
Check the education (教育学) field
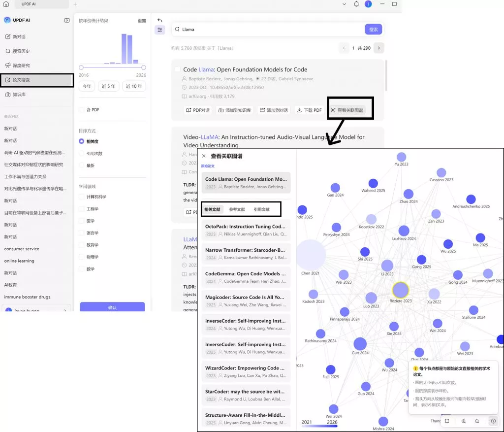[81, 245]
